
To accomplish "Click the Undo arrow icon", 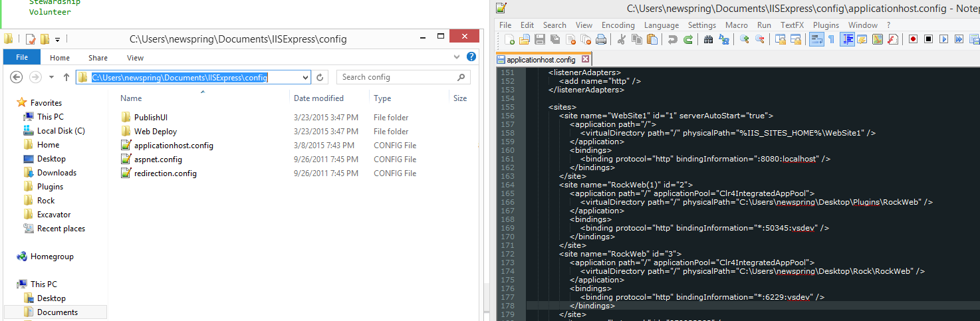I will tap(673, 39).
